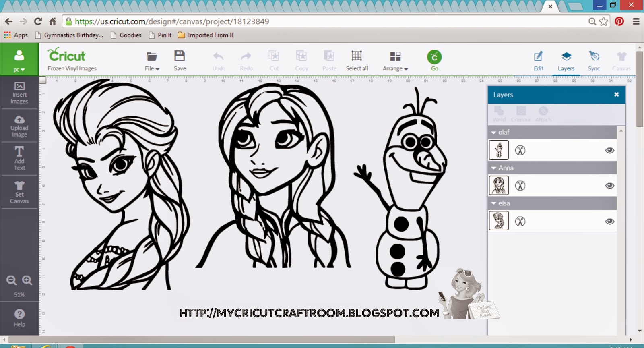Click the Pin It bookmark
644x348 pixels.
pyautogui.click(x=160, y=35)
